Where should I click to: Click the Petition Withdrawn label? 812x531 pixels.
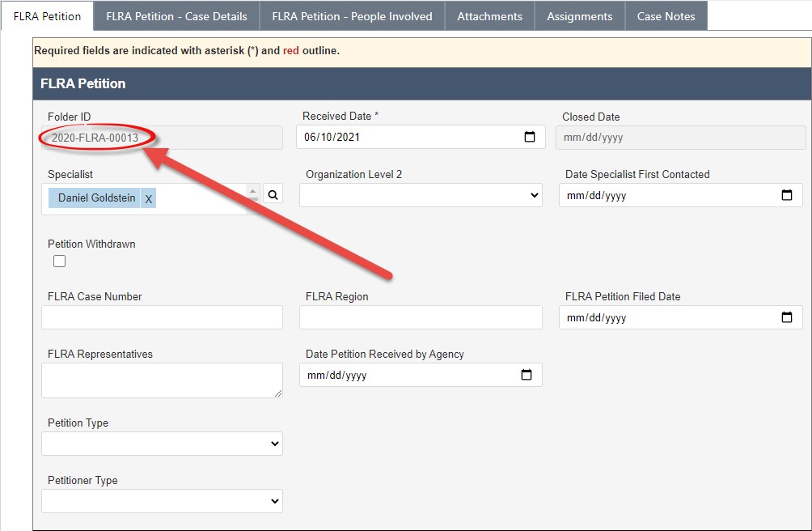click(91, 244)
